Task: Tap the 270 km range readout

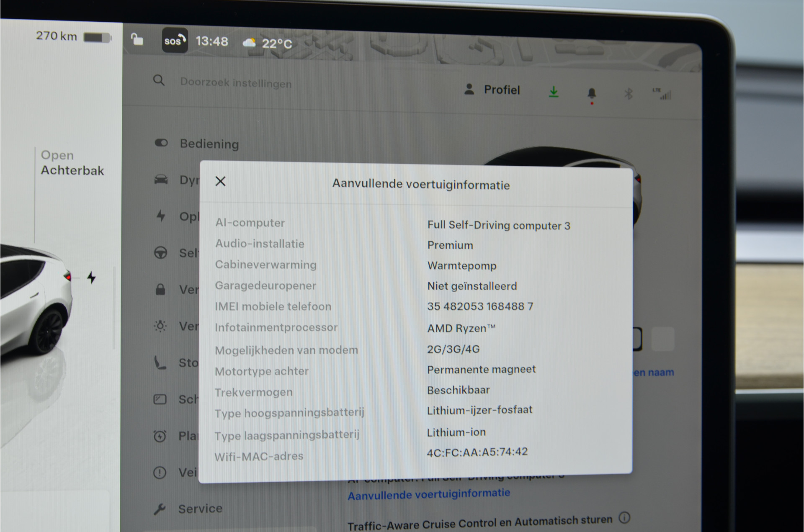Action: [57, 36]
